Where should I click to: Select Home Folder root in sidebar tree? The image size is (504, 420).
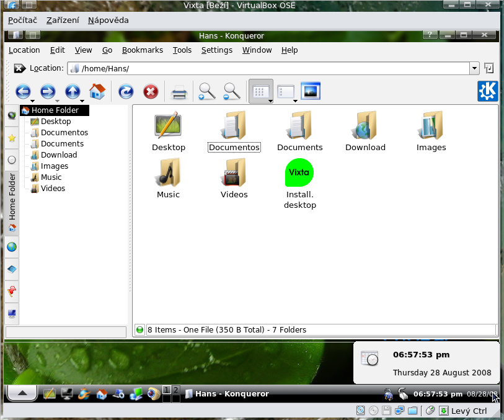point(55,110)
